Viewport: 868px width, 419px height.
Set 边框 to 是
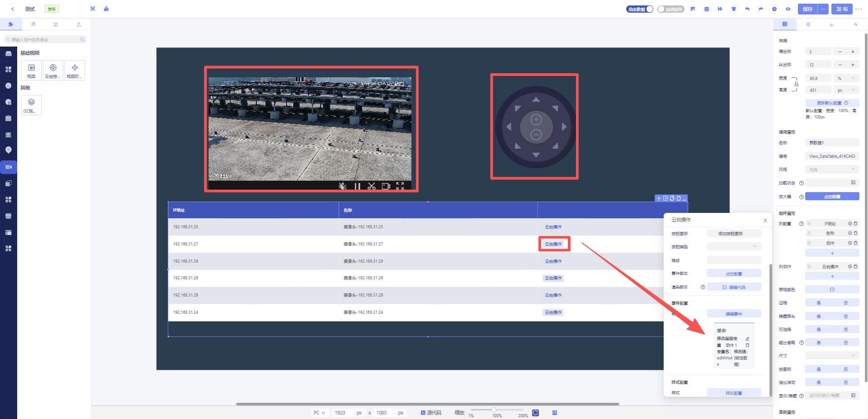819,303
